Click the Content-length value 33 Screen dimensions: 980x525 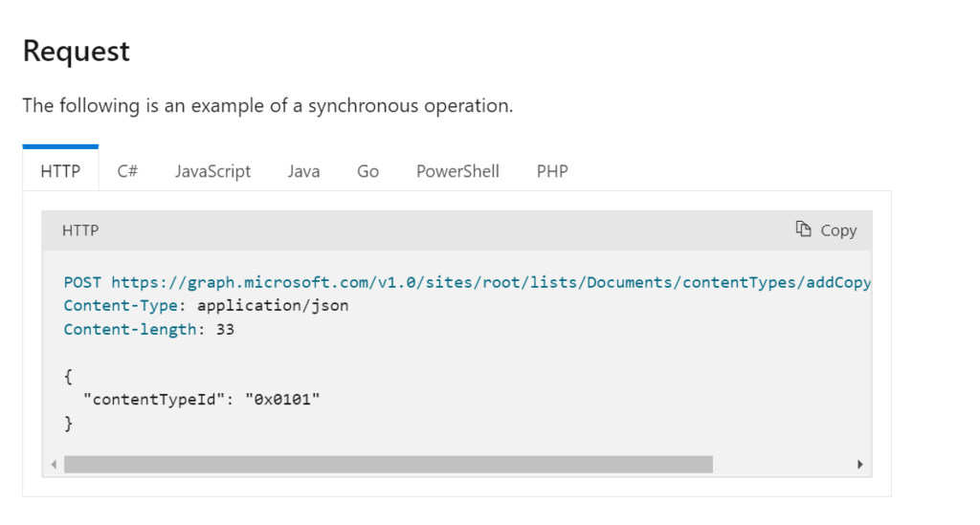coord(225,329)
